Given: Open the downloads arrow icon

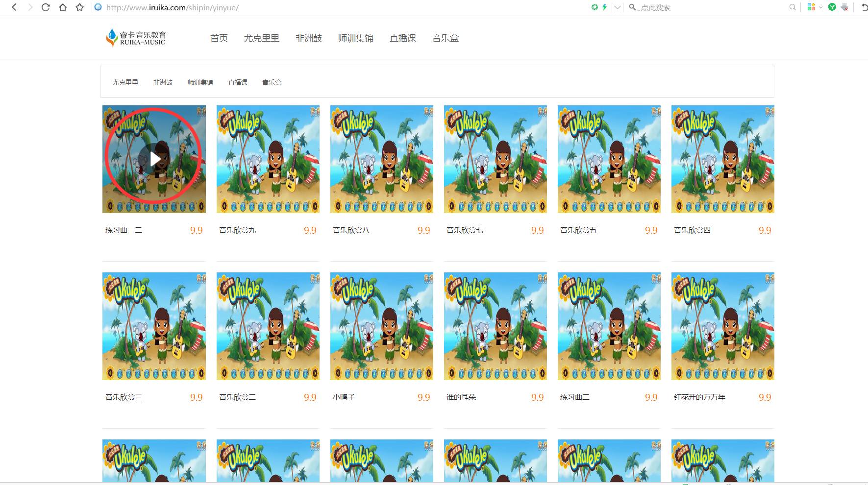Looking at the screenshot, I should pos(844,7).
